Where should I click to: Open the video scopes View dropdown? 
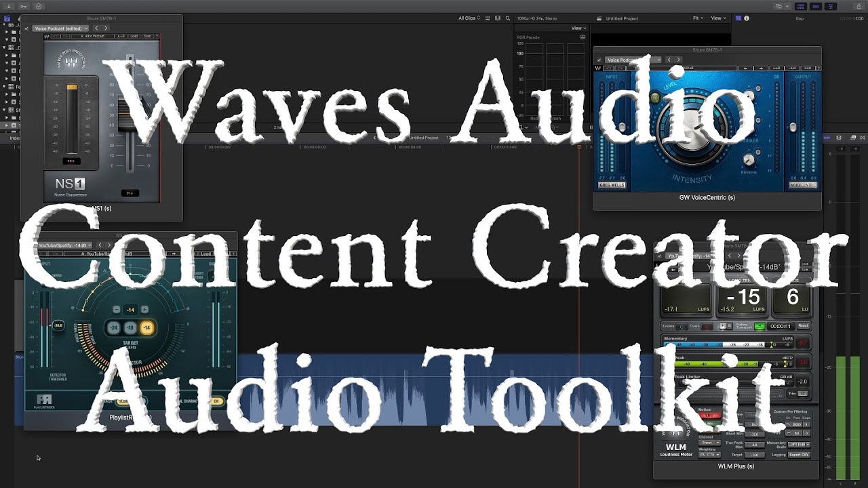coord(578,28)
